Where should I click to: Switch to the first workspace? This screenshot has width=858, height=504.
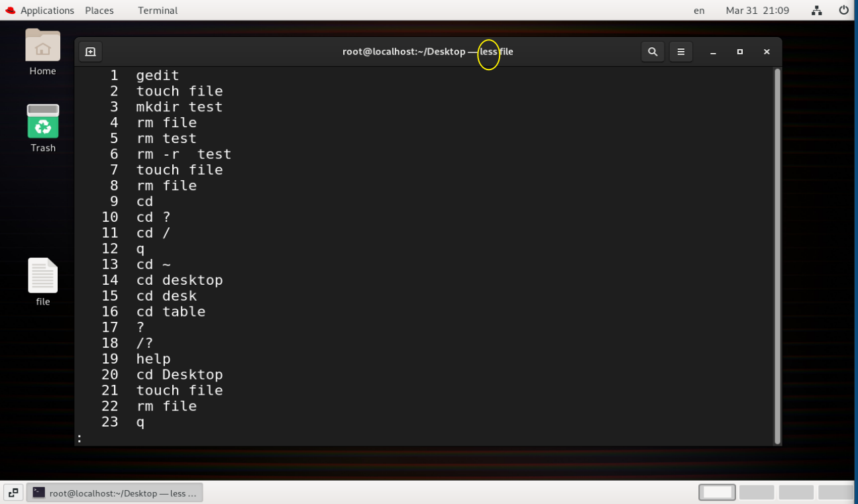[717, 492]
